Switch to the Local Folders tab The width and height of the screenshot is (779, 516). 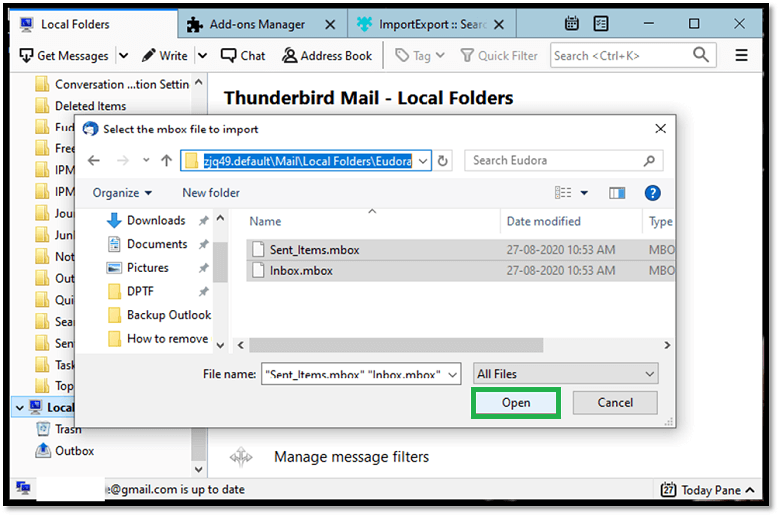(93, 24)
